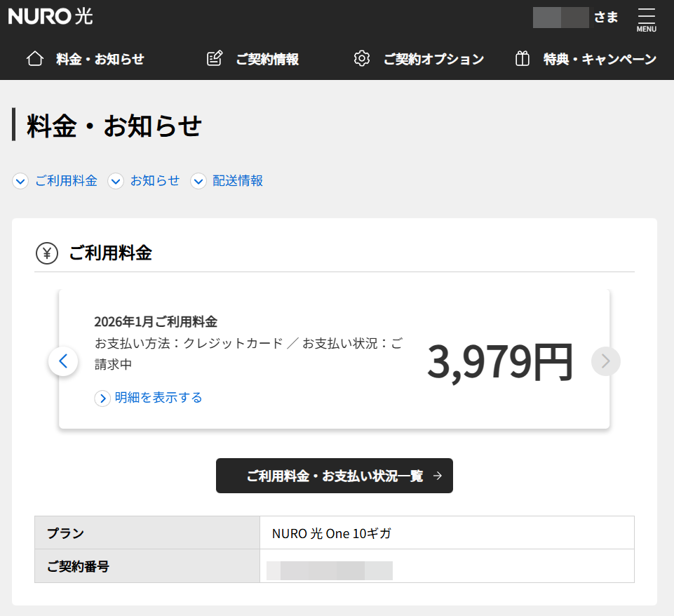Viewport: 674px width, 616px height.
Task: Click the gift icon beside 特典・キャンペーン
Action: point(523,58)
